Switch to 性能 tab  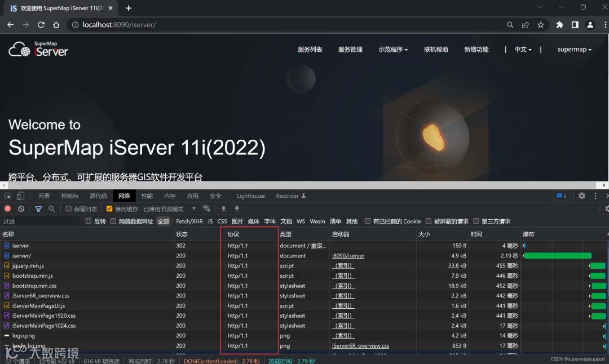[147, 196]
